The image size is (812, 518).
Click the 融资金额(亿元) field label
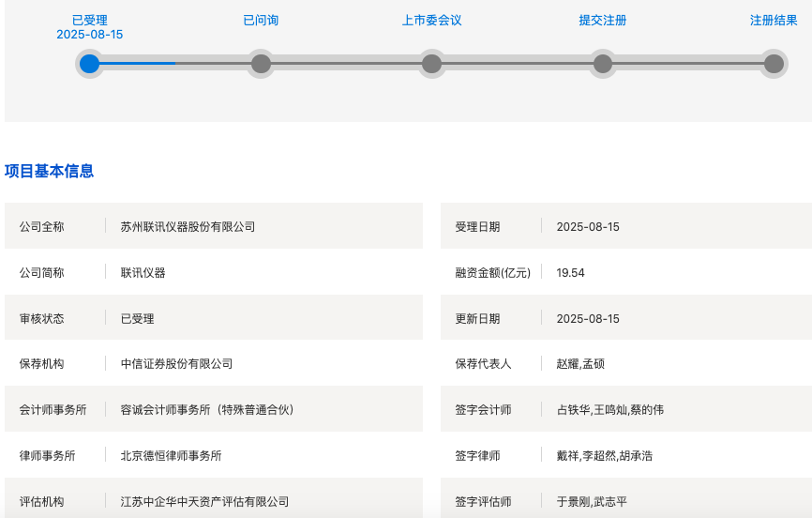point(493,273)
